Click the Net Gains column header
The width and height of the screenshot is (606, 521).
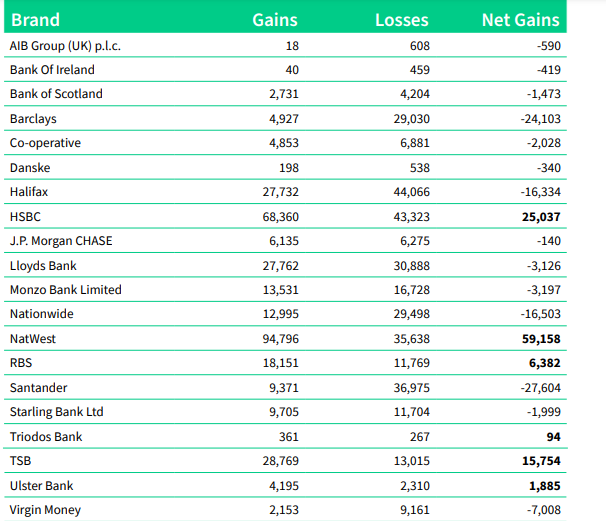tap(520, 19)
